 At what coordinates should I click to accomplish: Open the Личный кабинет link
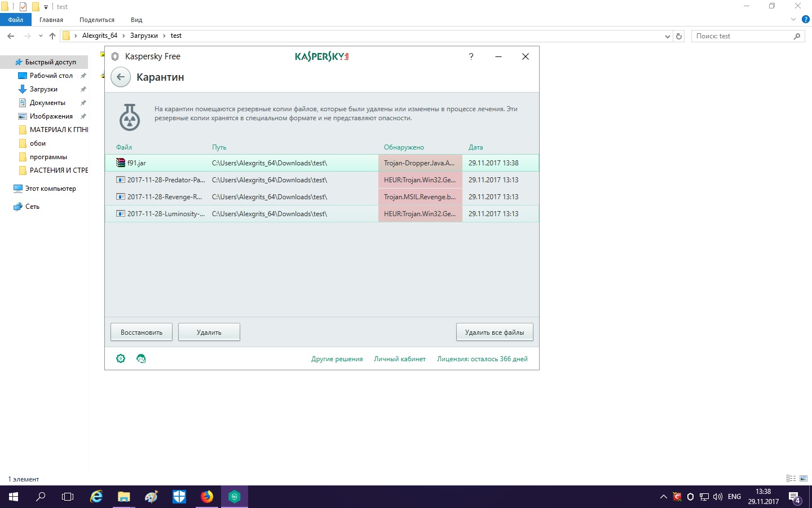[x=400, y=359]
